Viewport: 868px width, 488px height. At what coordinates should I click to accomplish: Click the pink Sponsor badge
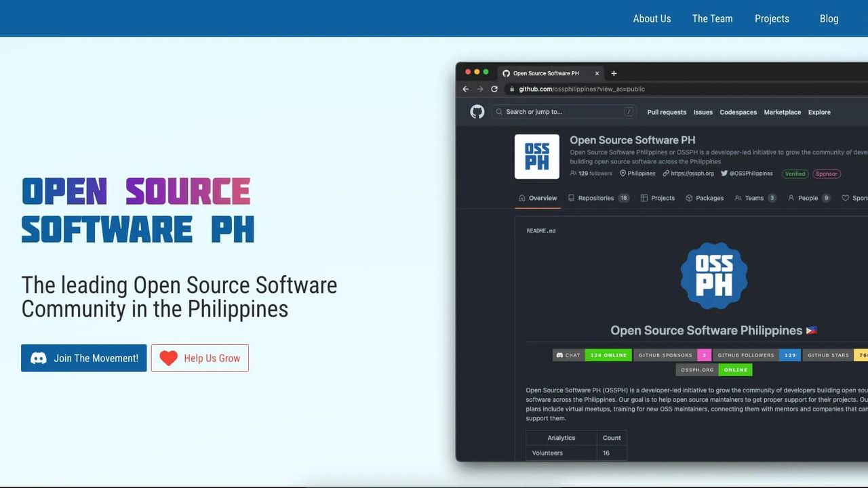tap(826, 174)
